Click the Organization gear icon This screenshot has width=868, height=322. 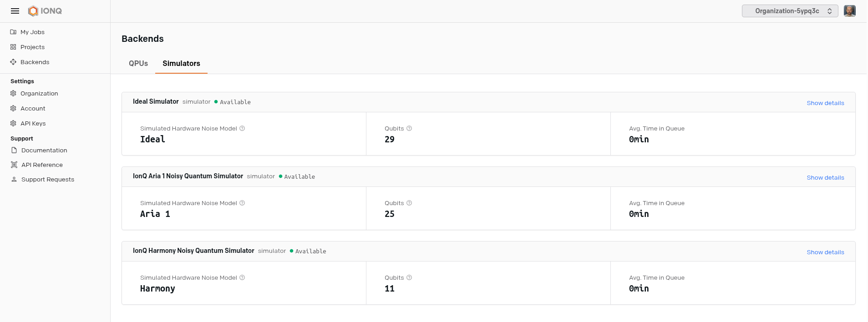(13, 93)
